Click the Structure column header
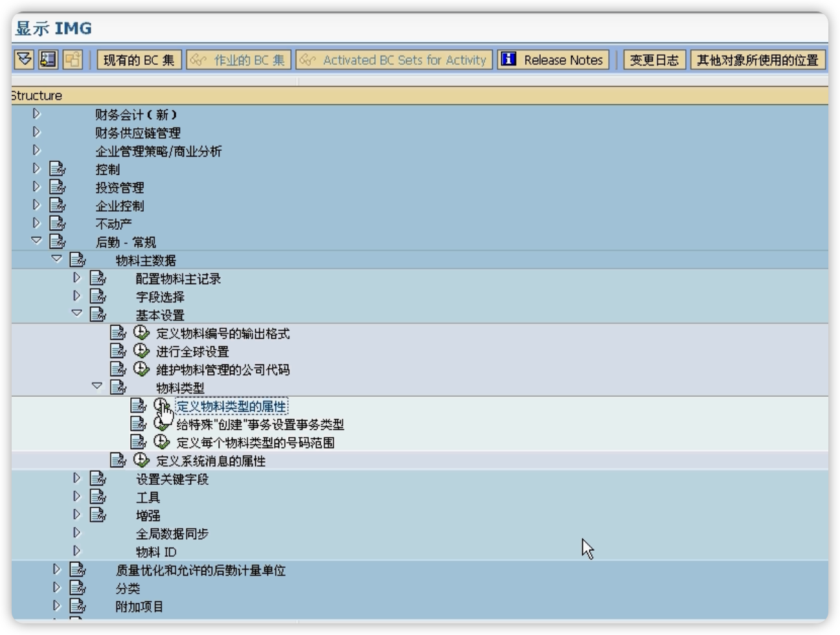840x635 pixels. click(420, 95)
